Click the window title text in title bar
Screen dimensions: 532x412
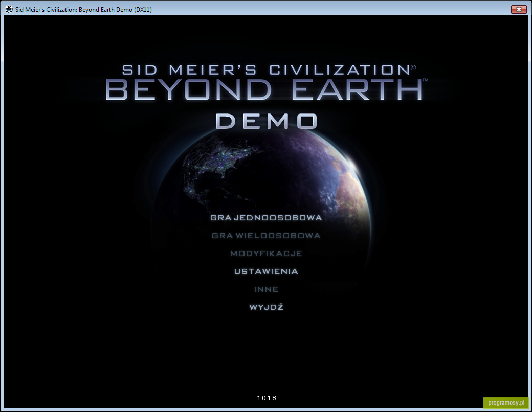(x=83, y=10)
